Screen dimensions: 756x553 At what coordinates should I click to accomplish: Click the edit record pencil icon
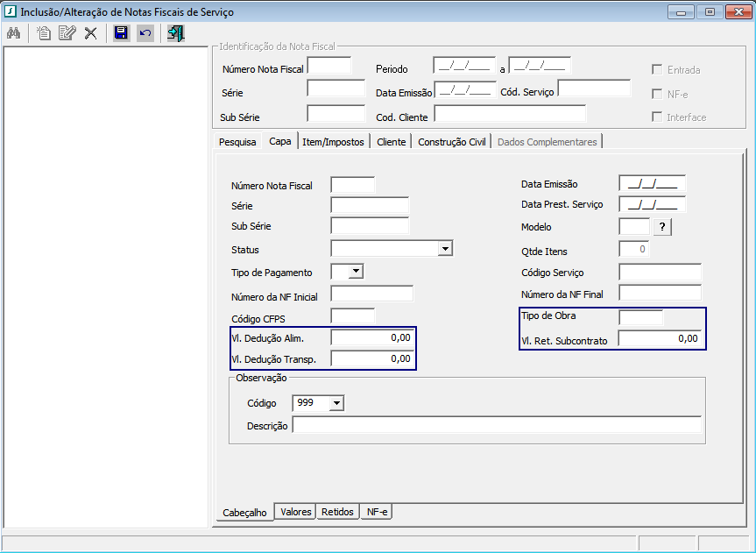pyautogui.click(x=67, y=33)
